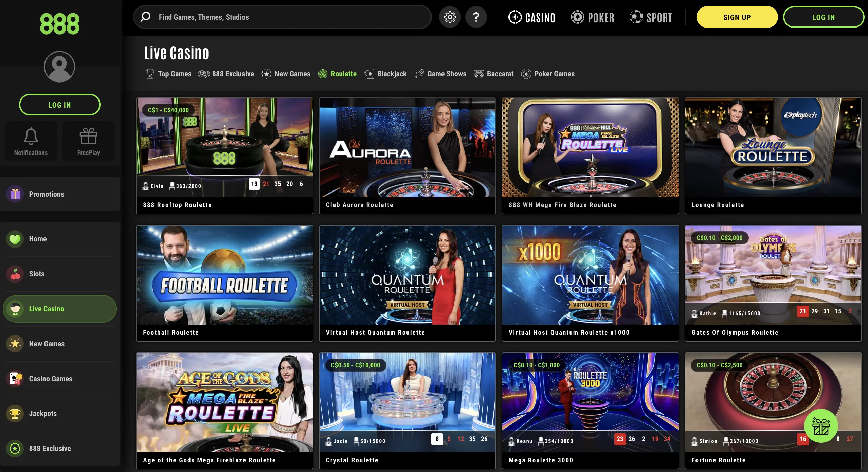Click the 888 logo

(x=60, y=24)
